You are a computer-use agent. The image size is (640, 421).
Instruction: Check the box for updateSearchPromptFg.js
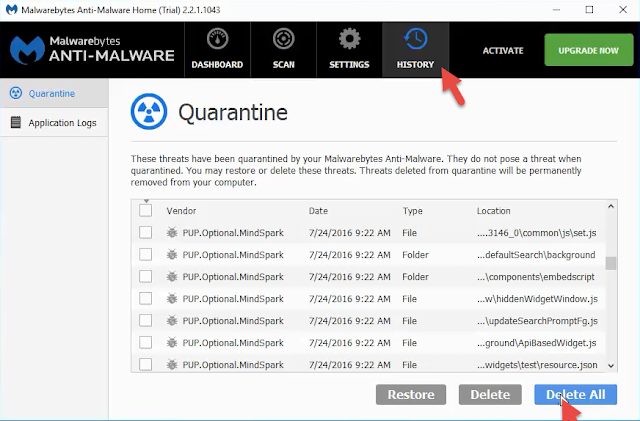point(146,321)
